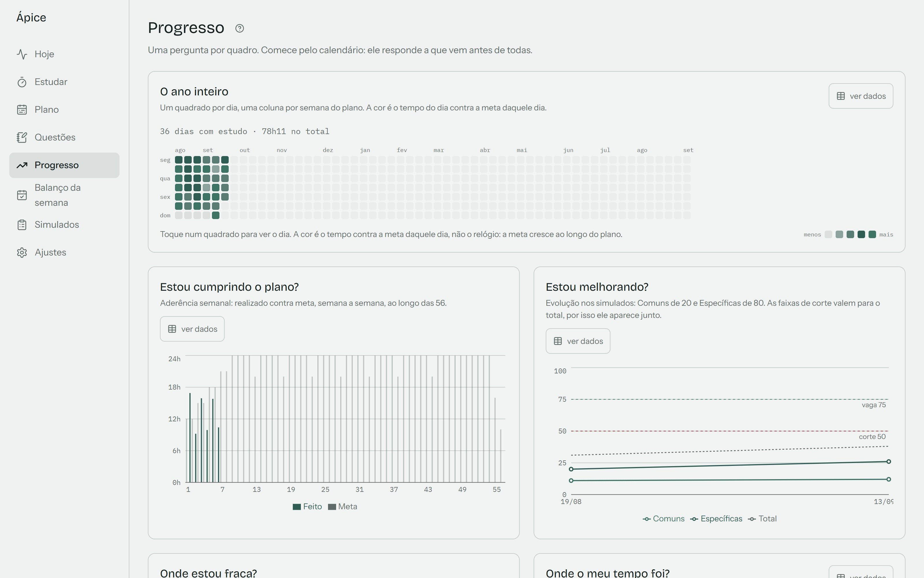Click the Simulados clipboard icon

[22, 225]
